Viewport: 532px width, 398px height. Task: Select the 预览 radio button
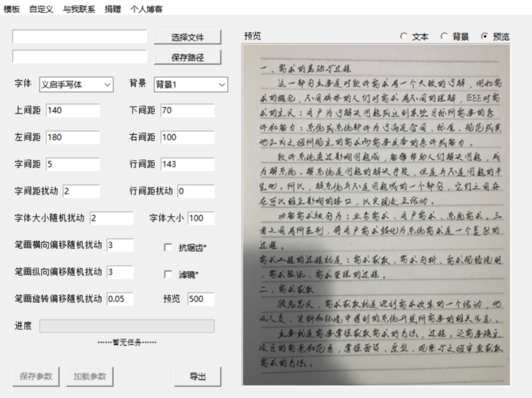[x=485, y=37]
